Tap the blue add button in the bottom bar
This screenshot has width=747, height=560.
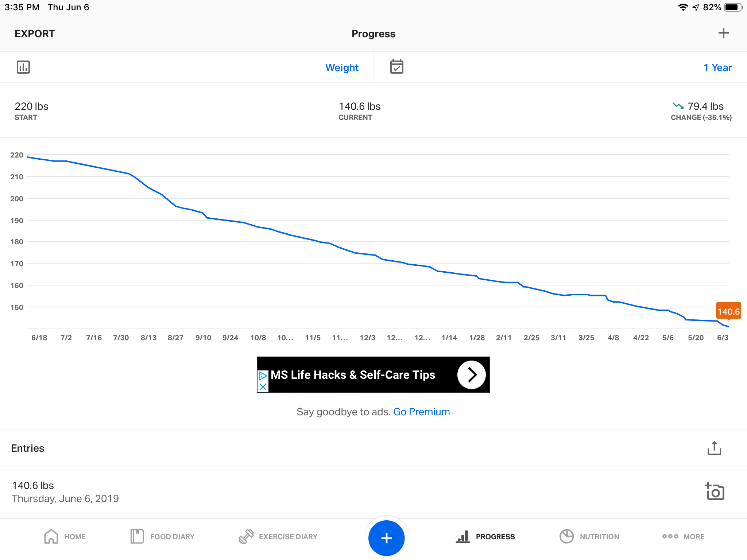tap(386, 538)
